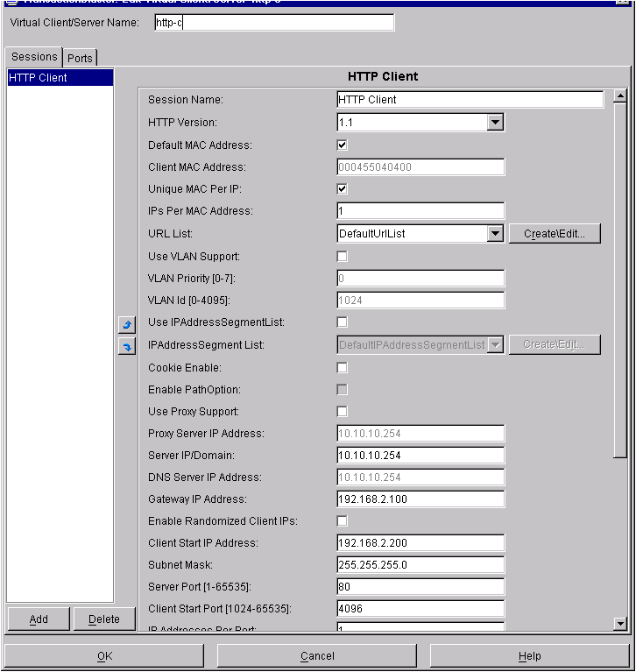636x672 pixels.
Task: Enable Randomized Client IPs checkbox
Action: pos(342,520)
